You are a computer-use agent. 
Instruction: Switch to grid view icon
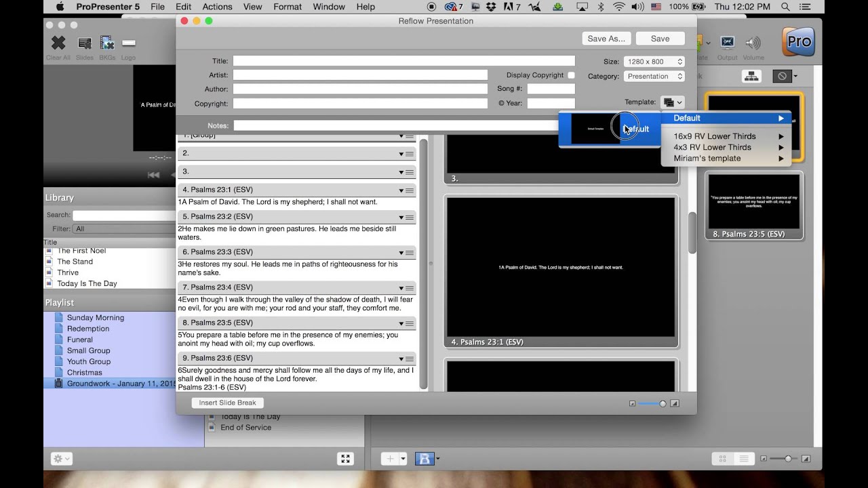tap(724, 459)
